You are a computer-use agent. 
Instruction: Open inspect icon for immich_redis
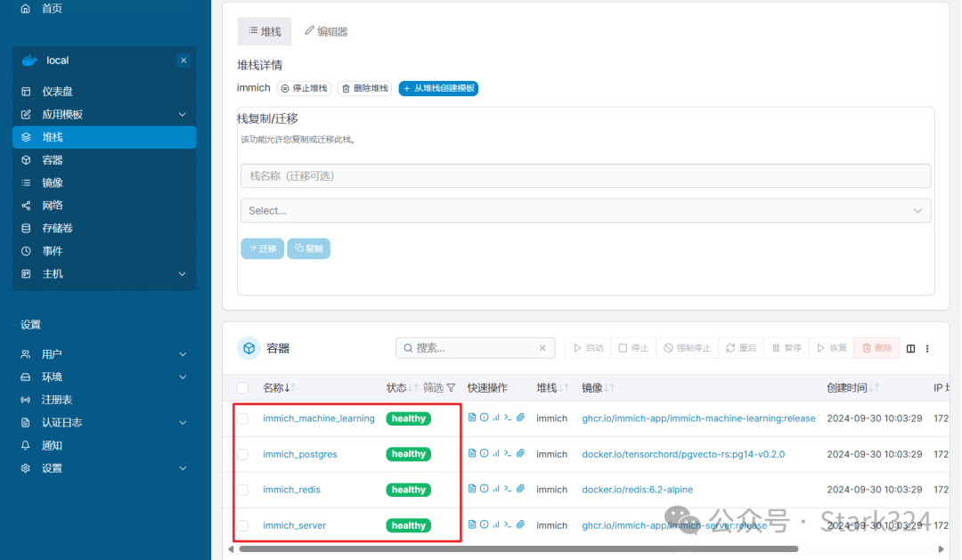[x=484, y=489]
